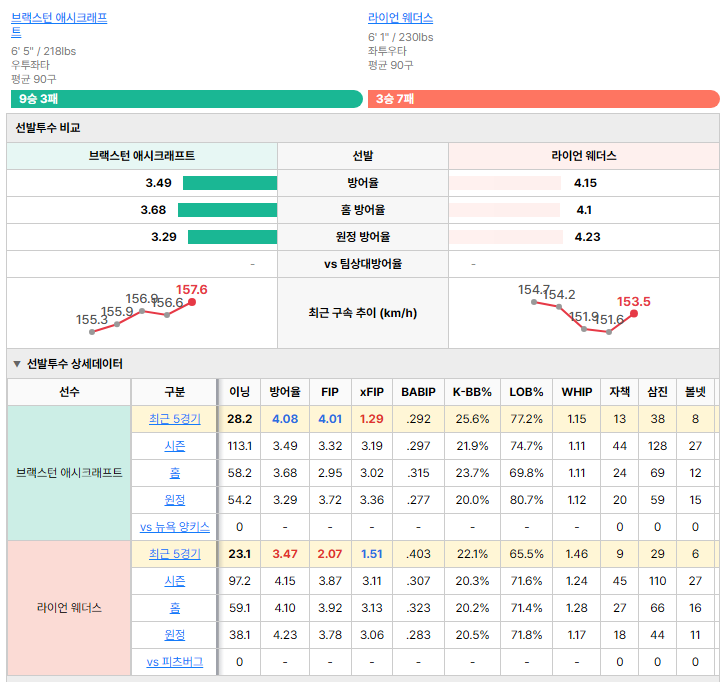Open 라이언 웨더스 홈 split link
The image size is (726, 682).
[x=175, y=607]
